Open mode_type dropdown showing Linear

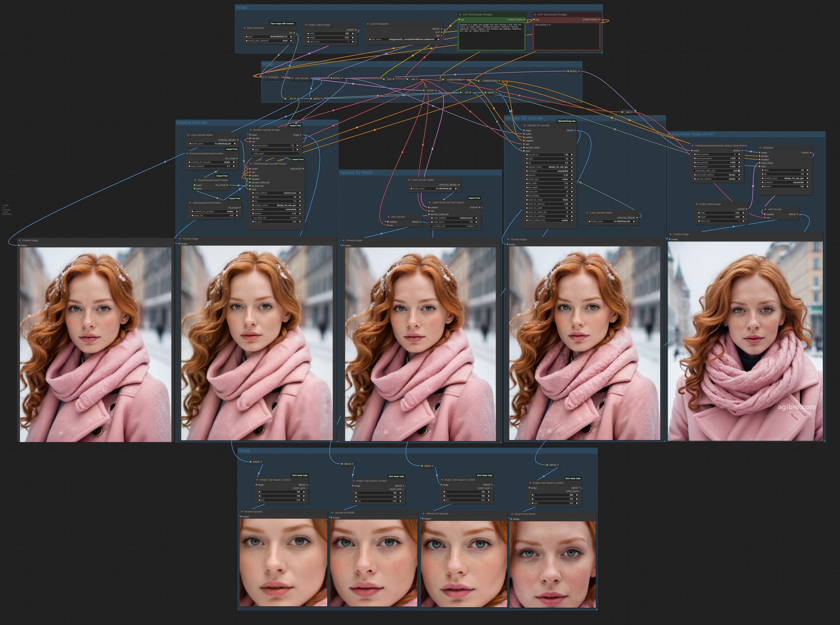[550, 179]
